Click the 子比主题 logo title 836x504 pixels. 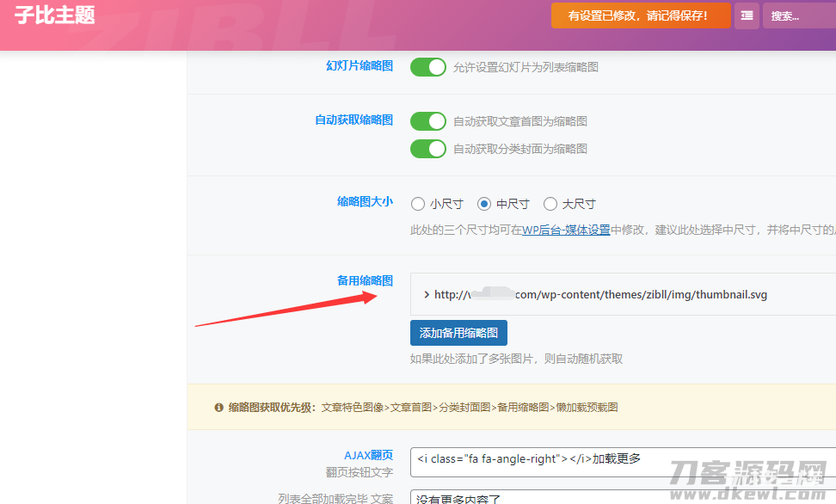click(x=55, y=15)
